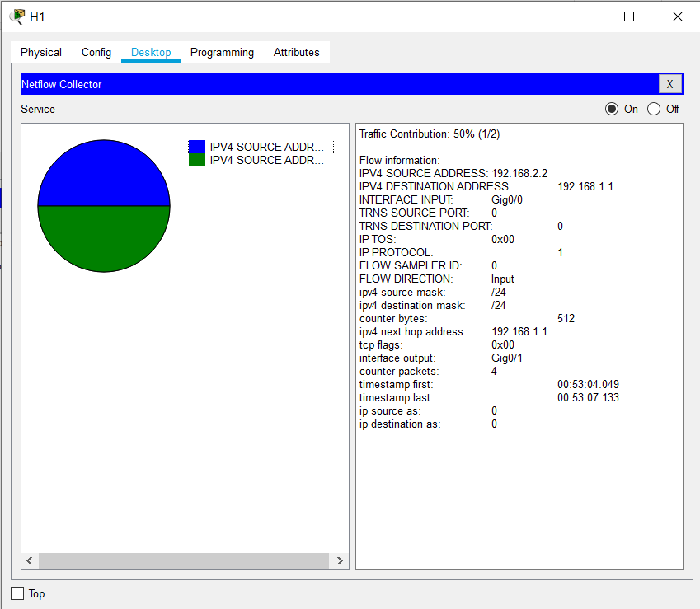Go to the Attributes tab
Viewport: 700px width, 609px height.
pos(296,52)
